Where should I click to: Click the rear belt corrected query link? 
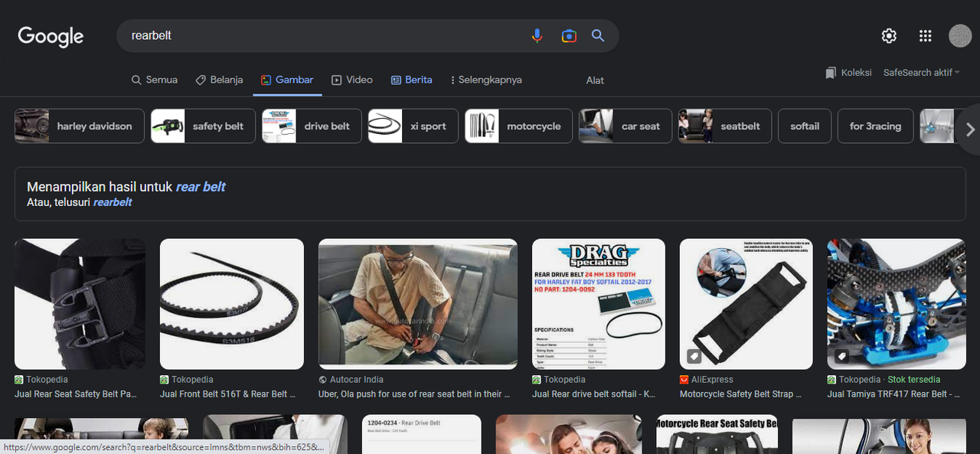201,187
